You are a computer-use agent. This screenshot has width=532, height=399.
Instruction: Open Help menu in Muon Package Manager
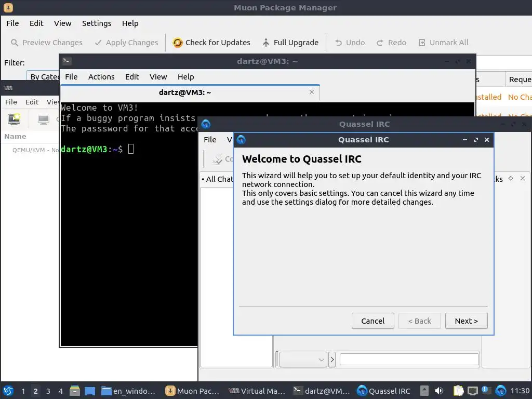point(130,23)
